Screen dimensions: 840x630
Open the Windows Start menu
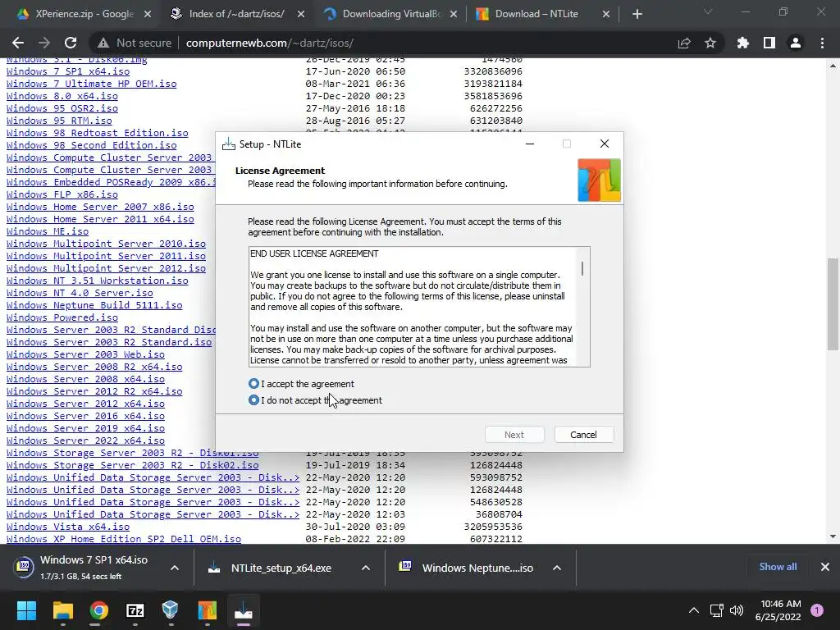(26, 610)
